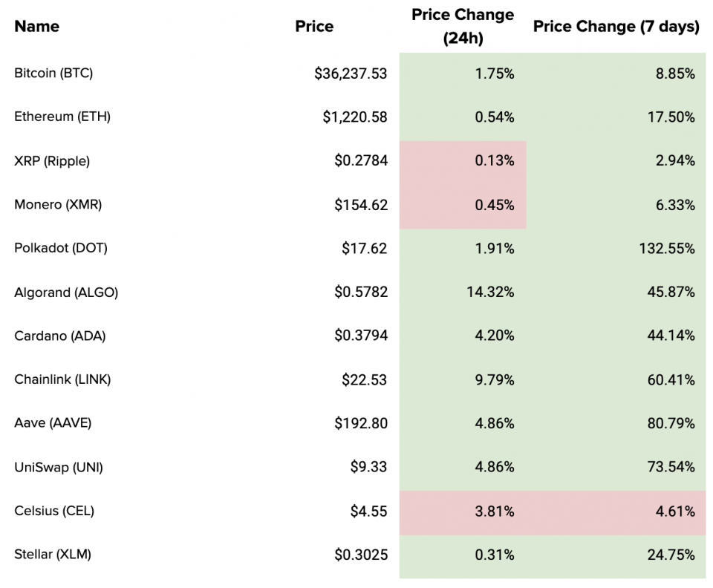The image size is (713, 588).
Task: Select the Price Change (24h) header
Action: (463, 27)
